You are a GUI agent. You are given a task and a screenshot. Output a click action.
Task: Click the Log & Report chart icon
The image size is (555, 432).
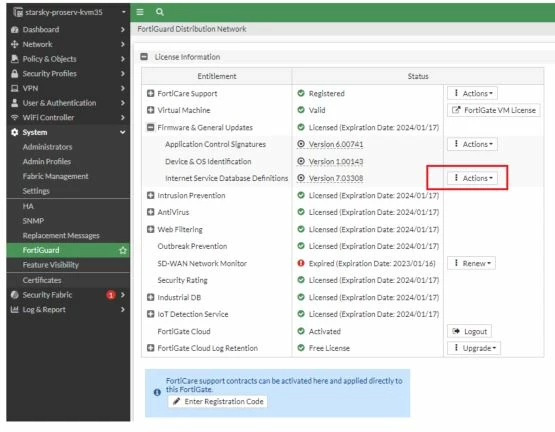(15, 309)
